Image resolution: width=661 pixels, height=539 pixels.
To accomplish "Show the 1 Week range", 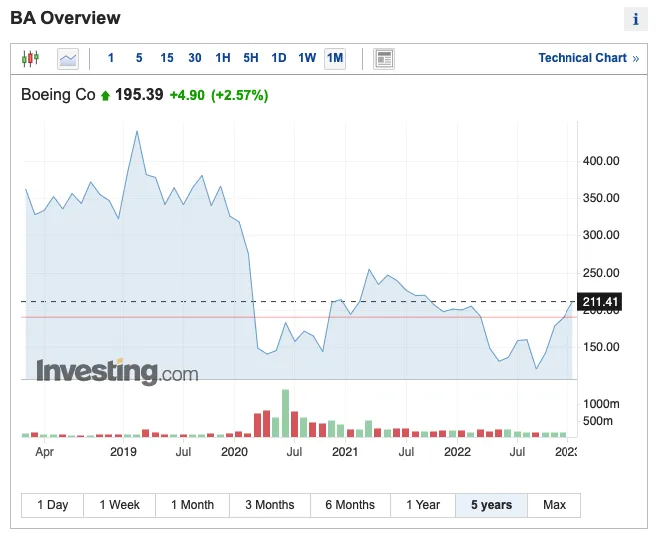I will point(120,505).
